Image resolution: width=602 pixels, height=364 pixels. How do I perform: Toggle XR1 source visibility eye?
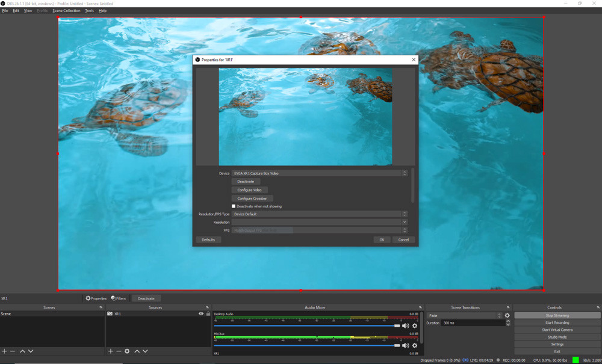pos(201,314)
